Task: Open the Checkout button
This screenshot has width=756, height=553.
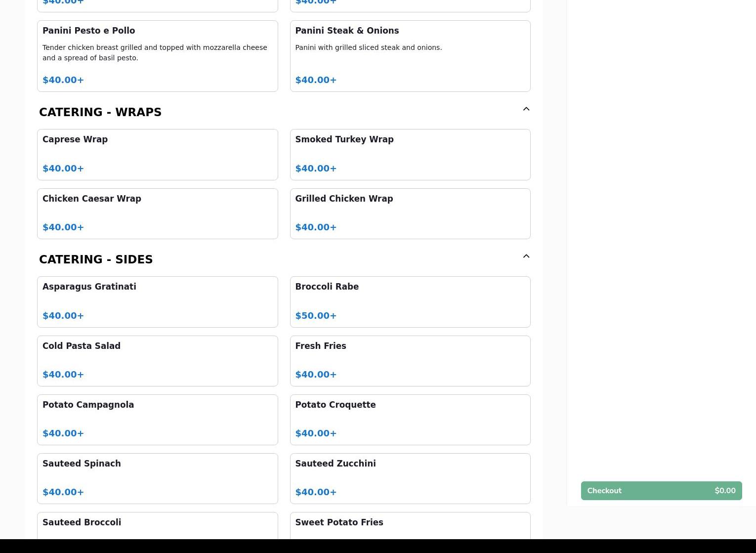Action: pos(661,491)
